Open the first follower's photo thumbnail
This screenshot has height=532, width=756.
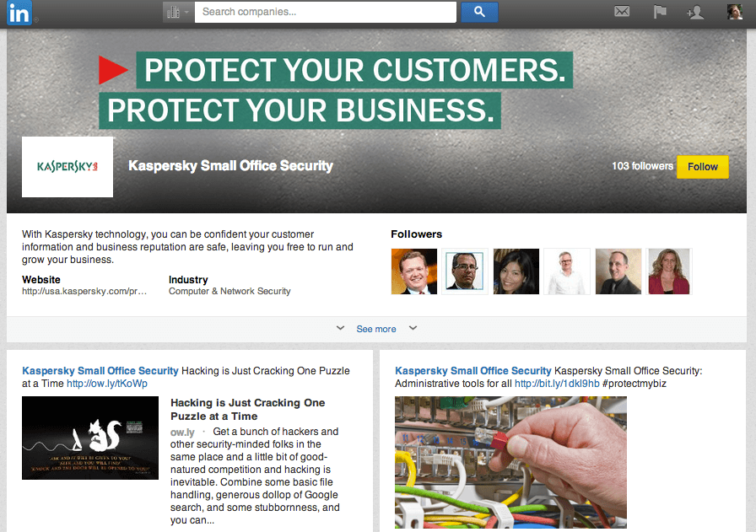point(414,271)
